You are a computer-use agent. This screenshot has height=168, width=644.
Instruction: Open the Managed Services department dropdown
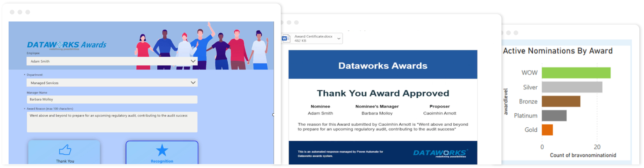tap(193, 83)
